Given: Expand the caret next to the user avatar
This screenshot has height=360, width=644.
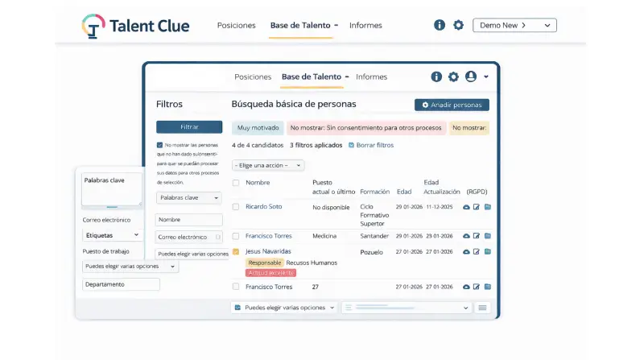Looking at the screenshot, I should (486, 77).
